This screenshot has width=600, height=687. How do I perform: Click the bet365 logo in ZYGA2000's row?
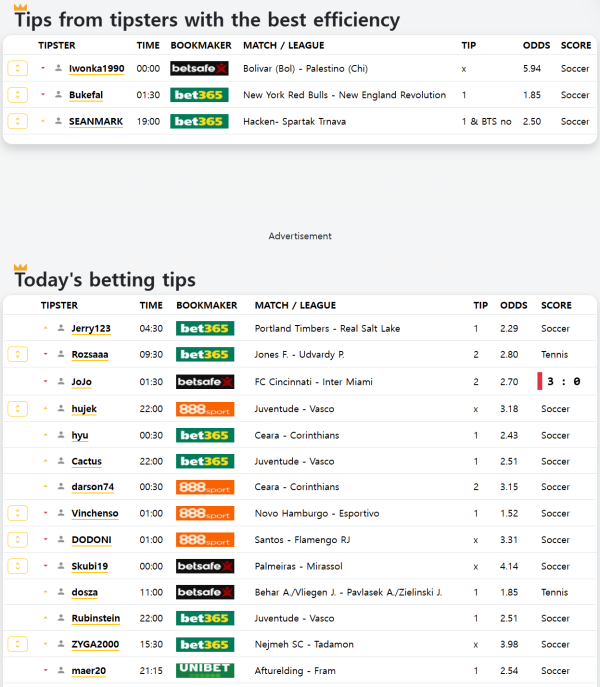tap(204, 644)
